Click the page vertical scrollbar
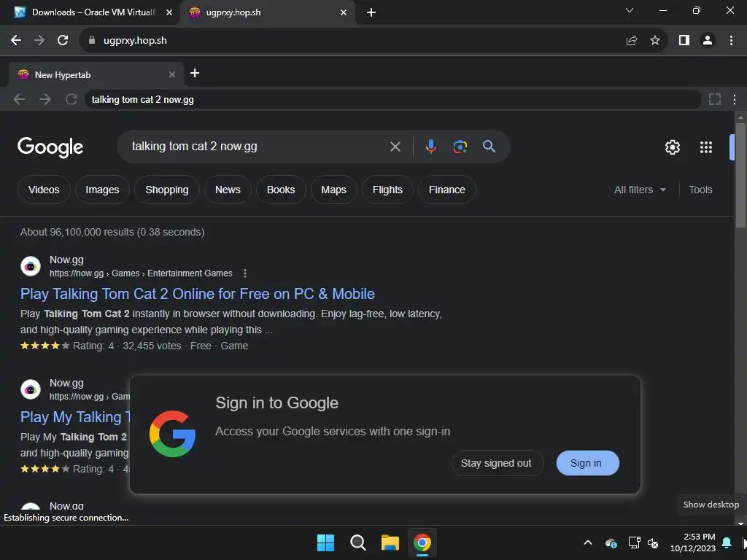 tap(740, 176)
